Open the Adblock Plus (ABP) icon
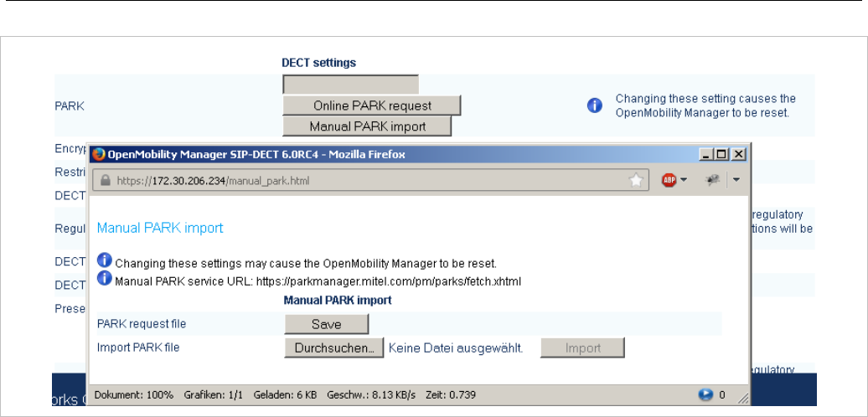Viewport: 868px width, 417px height. (669, 180)
